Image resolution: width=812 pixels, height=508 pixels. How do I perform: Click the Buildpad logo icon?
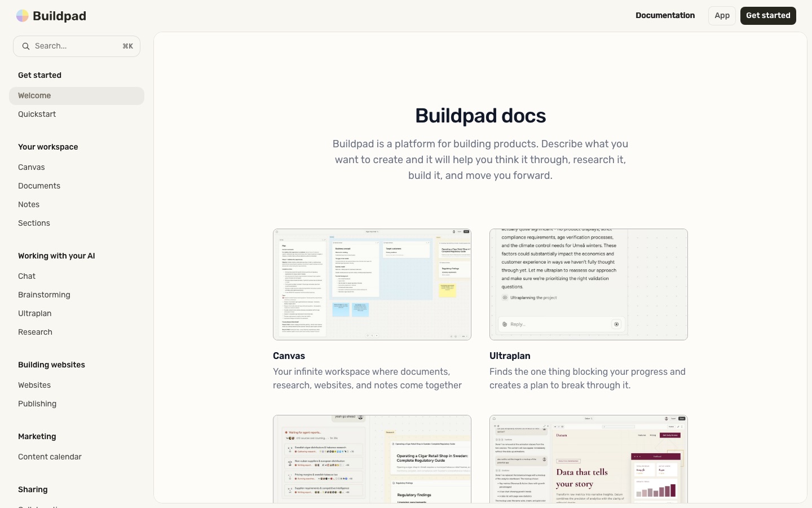[23, 16]
